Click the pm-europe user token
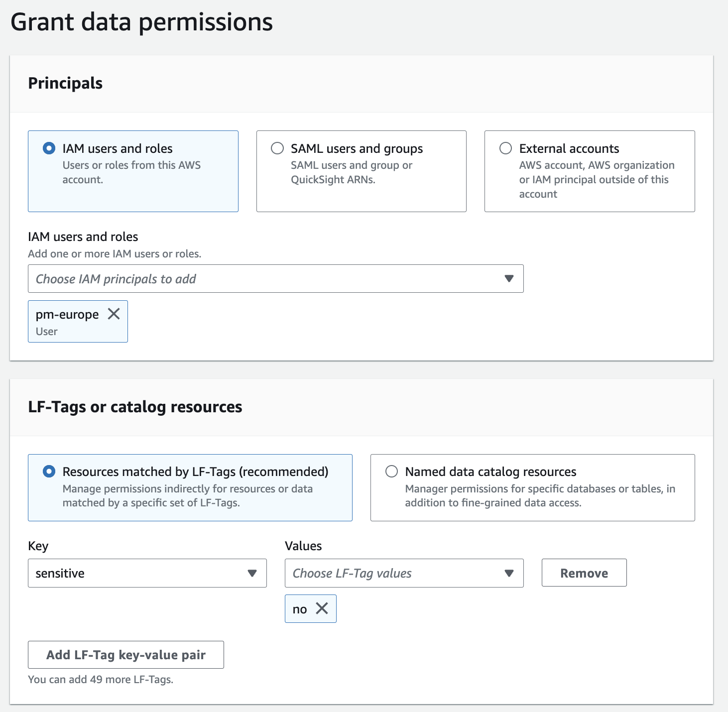The image size is (728, 712). (67, 315)
